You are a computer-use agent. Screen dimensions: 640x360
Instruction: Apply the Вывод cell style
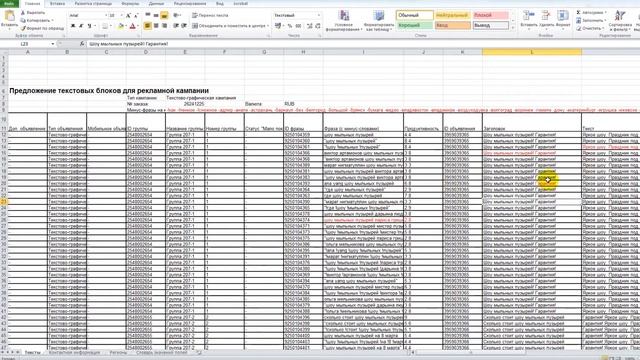(491, 25)
